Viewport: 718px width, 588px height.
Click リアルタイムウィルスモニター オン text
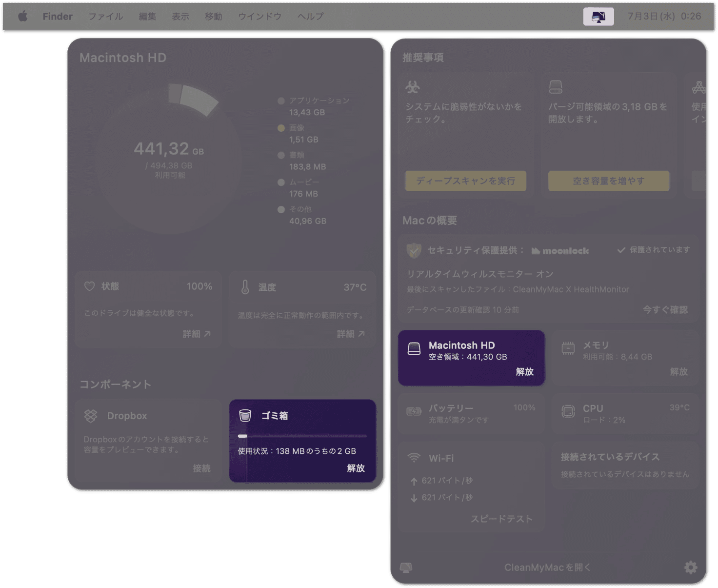[480, 274]
